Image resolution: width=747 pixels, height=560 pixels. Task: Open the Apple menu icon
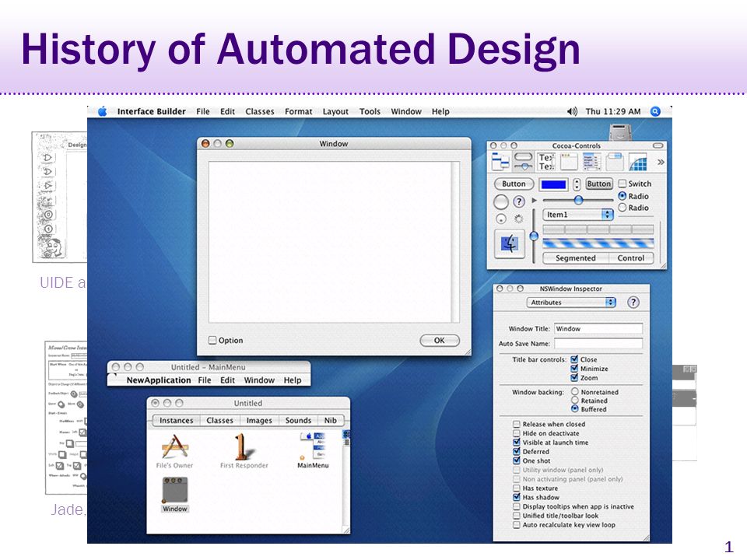[103, 111]
